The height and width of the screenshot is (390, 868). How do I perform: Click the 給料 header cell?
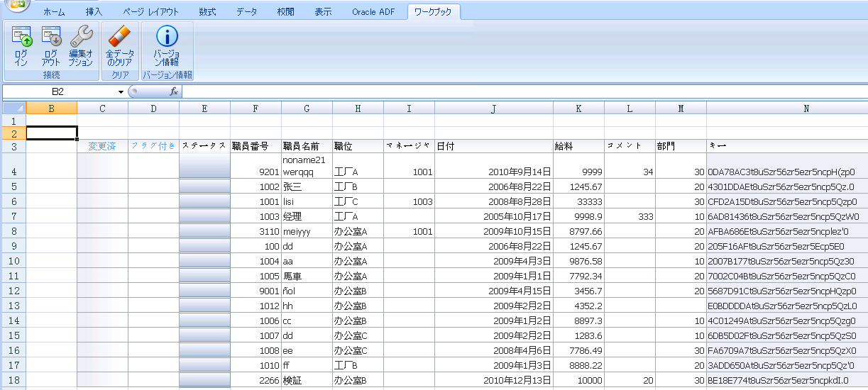[x=579, y=146]
